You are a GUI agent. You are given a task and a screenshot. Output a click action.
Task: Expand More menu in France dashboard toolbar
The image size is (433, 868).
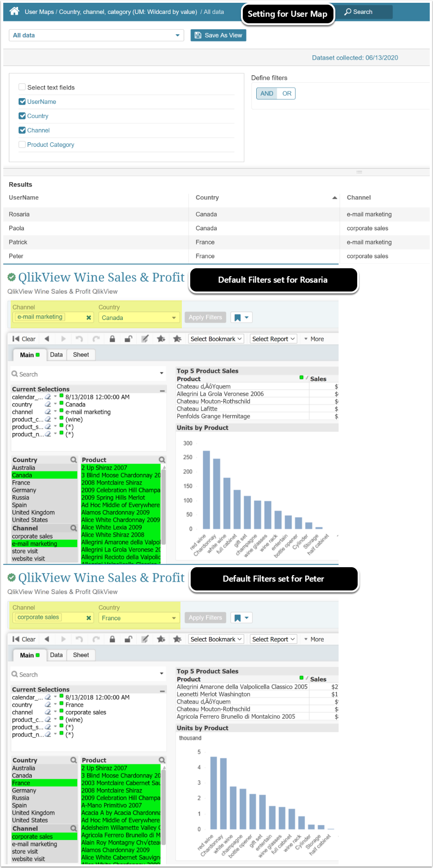(x=314, y=639)
